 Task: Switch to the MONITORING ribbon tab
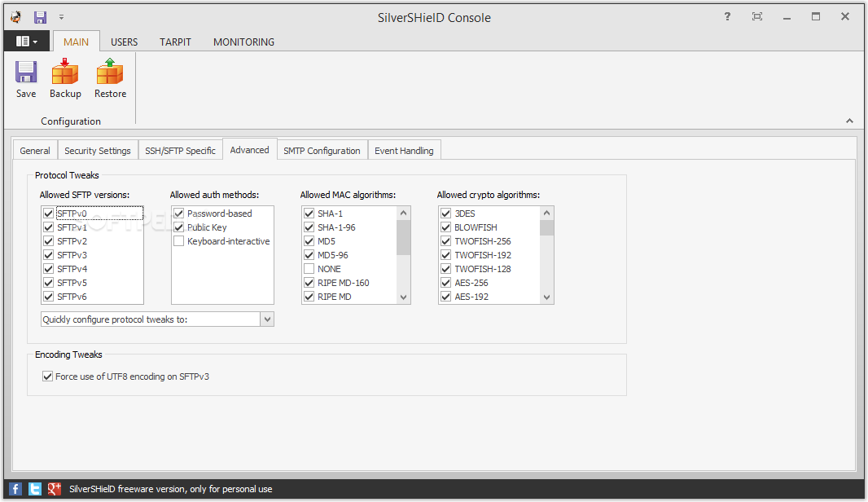click(243, 42)
